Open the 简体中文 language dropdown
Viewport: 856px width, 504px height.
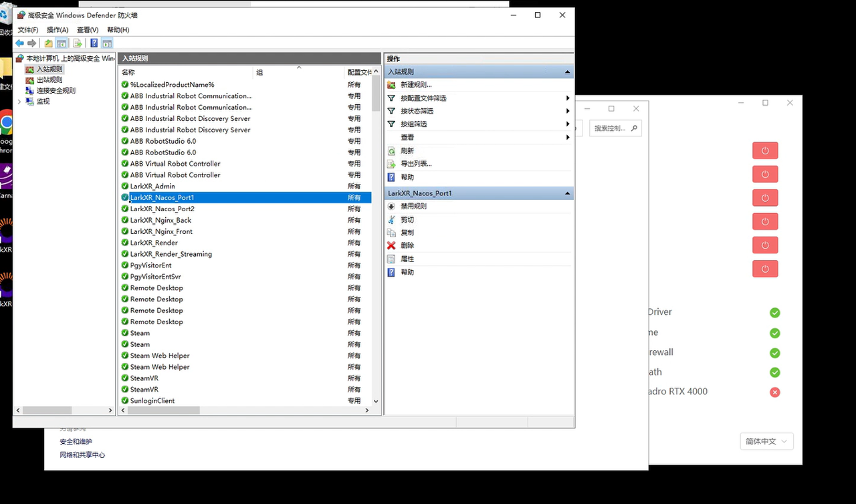766,441
